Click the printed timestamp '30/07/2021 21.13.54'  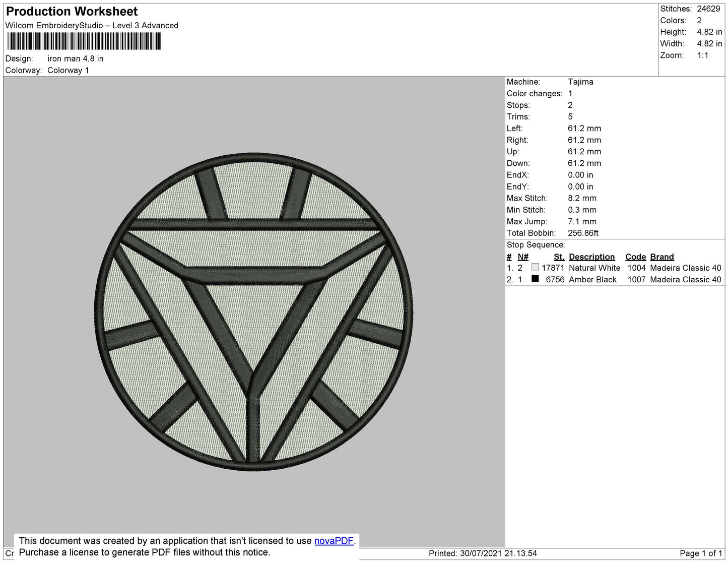498,553
